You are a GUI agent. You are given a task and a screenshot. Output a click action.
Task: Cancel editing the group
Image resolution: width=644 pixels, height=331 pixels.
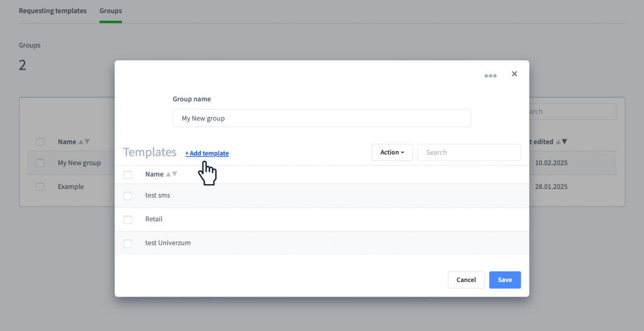(x=466, y=279)
